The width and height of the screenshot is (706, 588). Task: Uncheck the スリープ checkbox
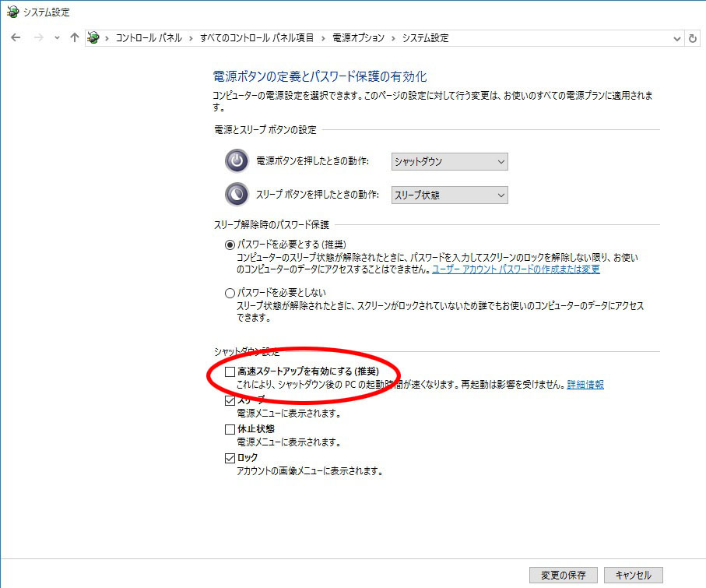coord(230,400)
